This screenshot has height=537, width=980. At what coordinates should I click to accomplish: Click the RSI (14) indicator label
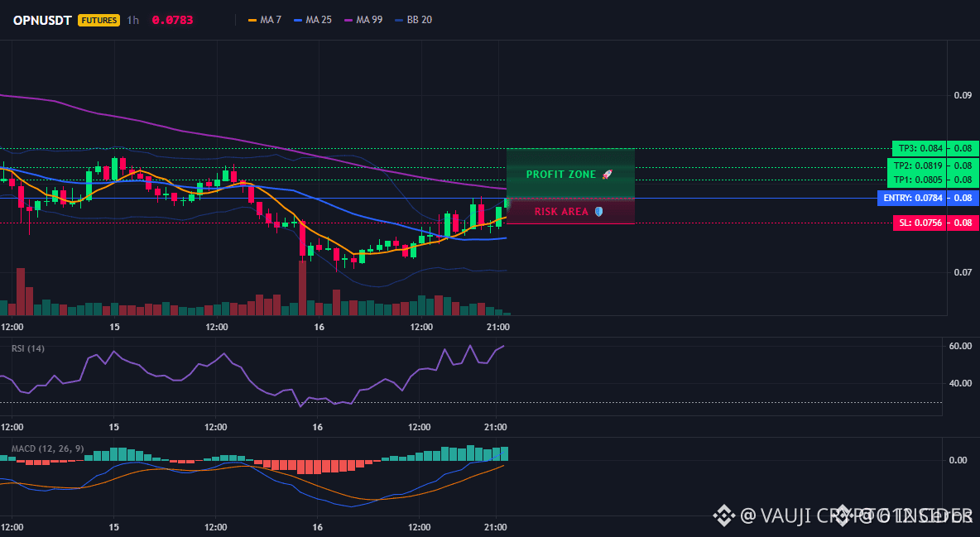(28, 348)
